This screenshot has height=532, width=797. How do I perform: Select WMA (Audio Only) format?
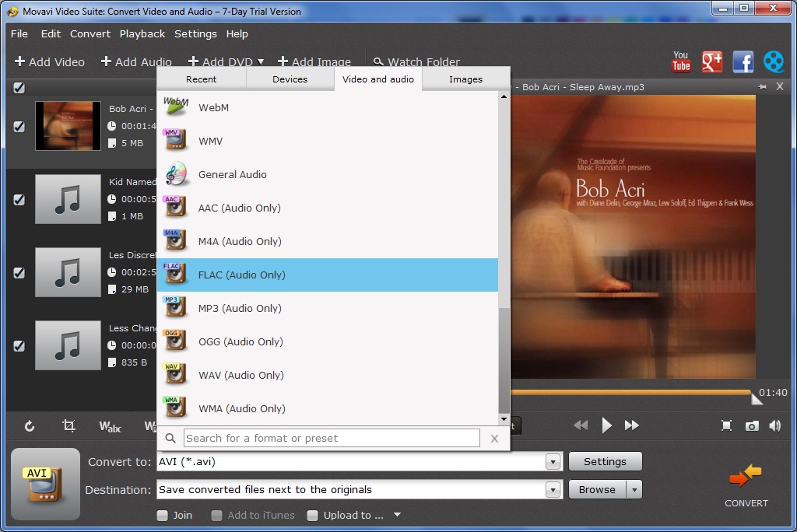tap(328, 409)
